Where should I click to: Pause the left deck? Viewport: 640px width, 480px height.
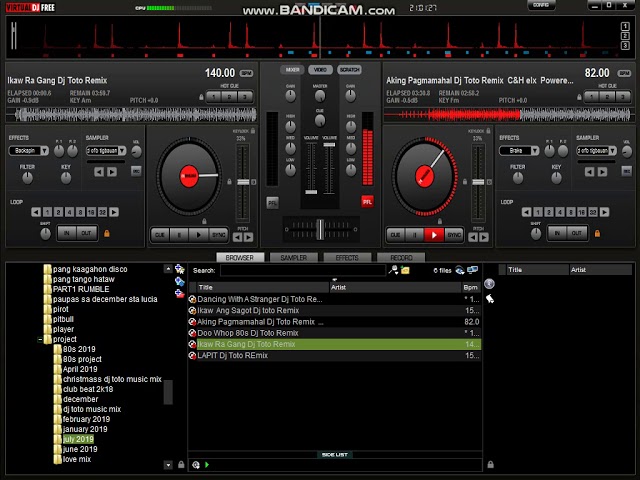179,235
